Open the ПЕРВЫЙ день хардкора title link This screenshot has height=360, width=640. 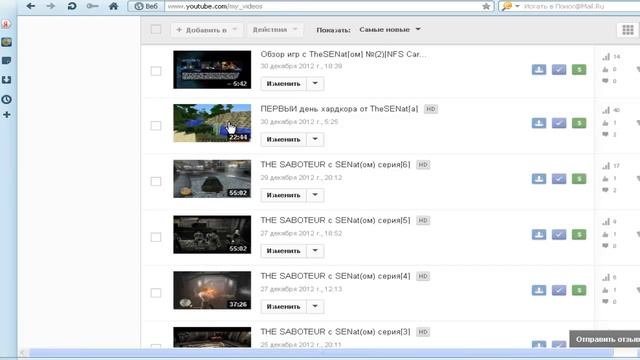[x=339, y=109]
